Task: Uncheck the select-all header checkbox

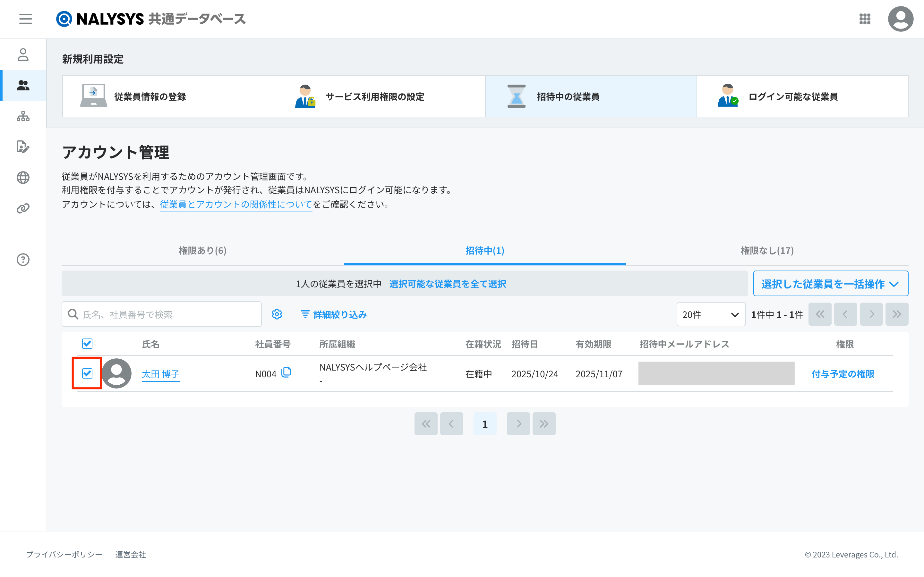Action: tap(87, 343)
